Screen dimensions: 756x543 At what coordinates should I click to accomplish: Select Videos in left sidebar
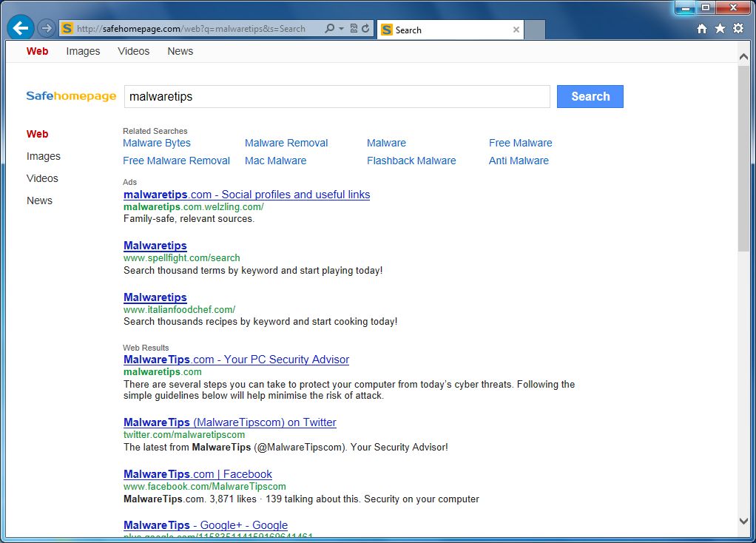click(42, 178)
